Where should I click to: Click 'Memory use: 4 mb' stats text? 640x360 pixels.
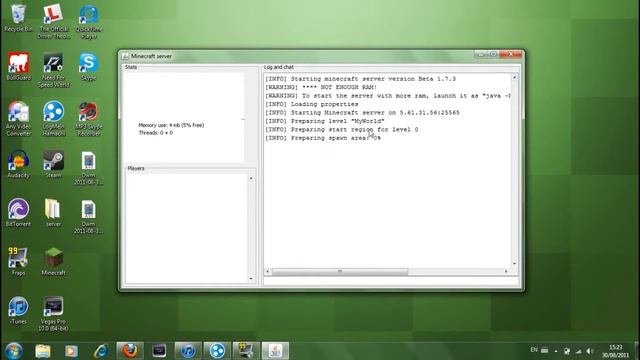pos(171,125)
